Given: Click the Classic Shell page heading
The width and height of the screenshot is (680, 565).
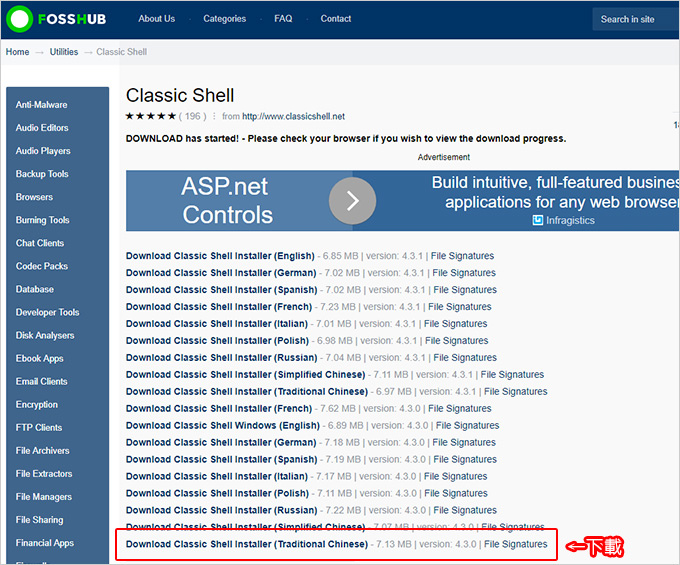Looking at the screenshot, I should coord(180,95).
